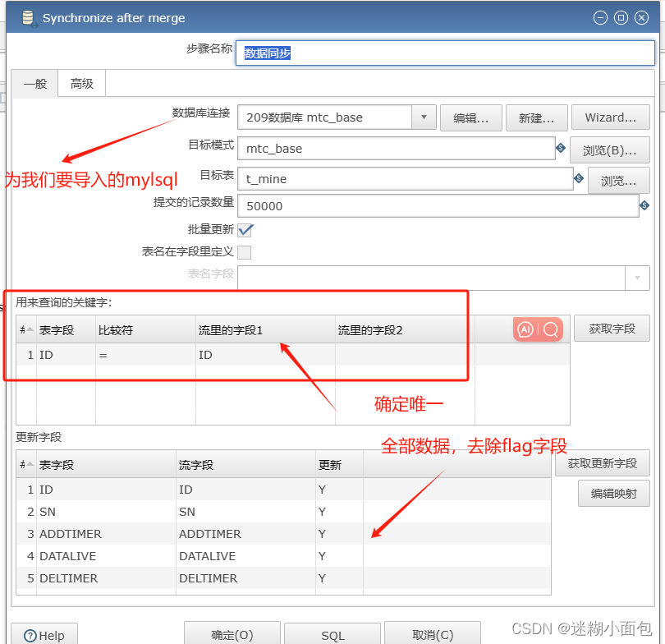Switch to the 一般 tab

35,84
